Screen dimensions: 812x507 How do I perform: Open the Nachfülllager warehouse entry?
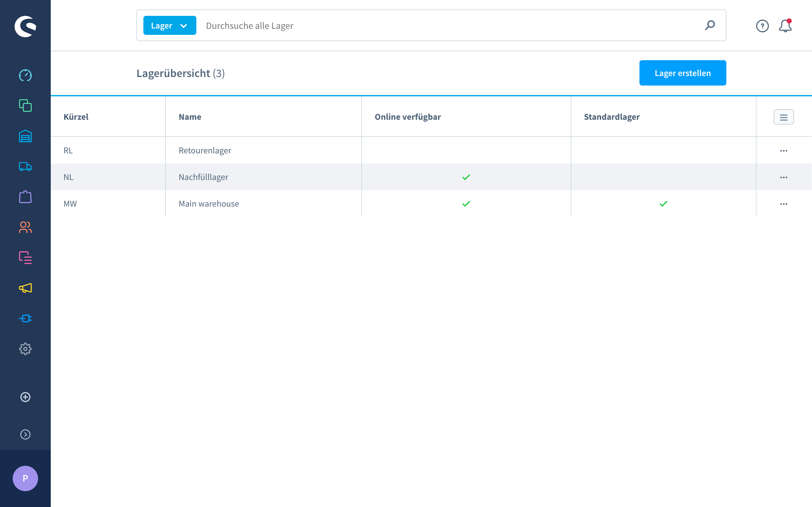pos(203,177)
